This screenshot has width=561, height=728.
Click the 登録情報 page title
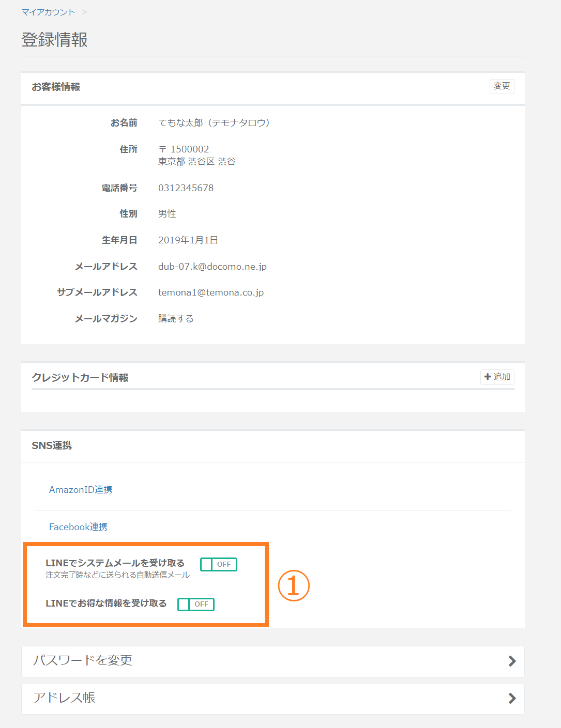pos(54,40)
